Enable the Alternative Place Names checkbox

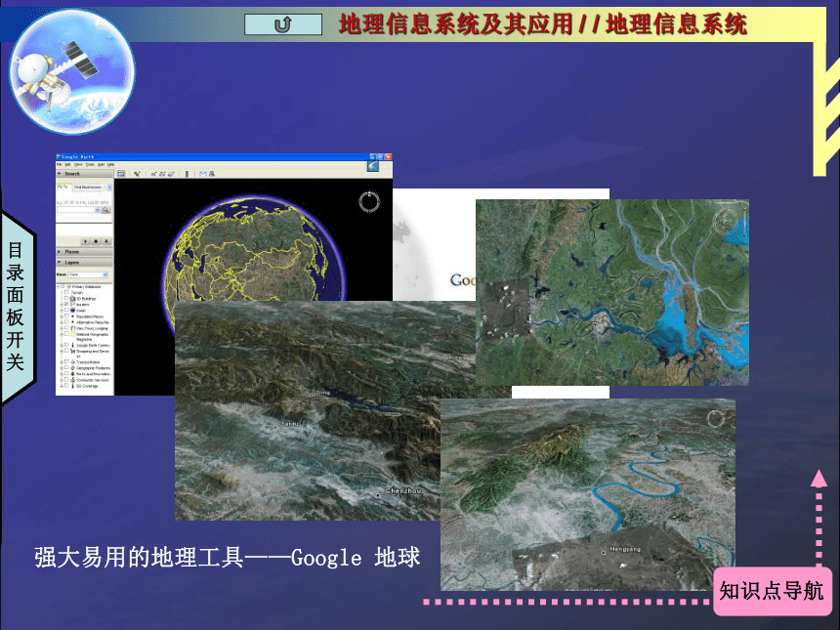[x=66, y=322]
